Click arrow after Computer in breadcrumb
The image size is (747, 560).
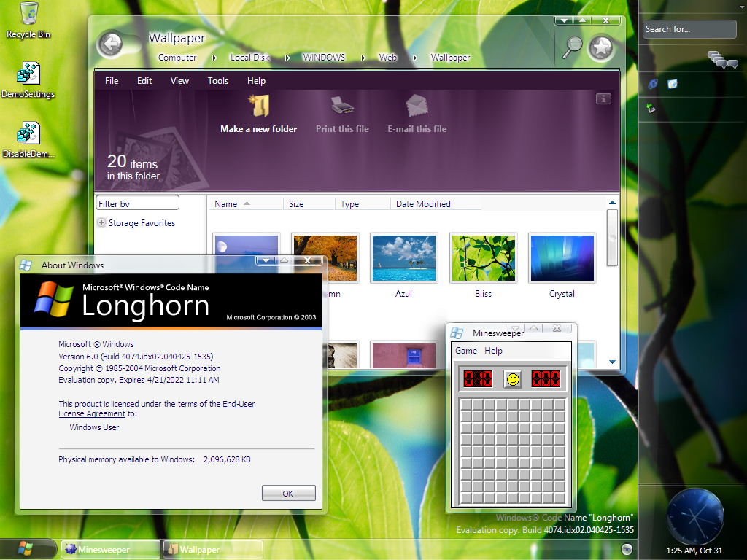(214, 58)
